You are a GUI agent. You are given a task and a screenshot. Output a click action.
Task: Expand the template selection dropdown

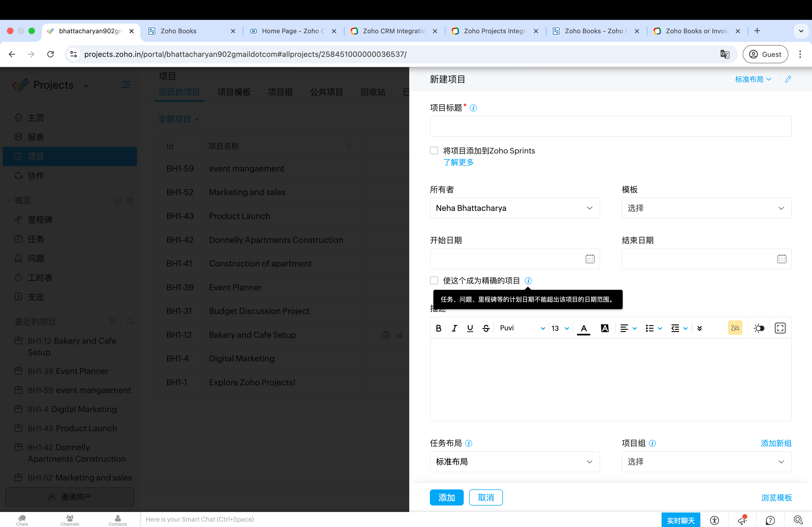[706, 208]
